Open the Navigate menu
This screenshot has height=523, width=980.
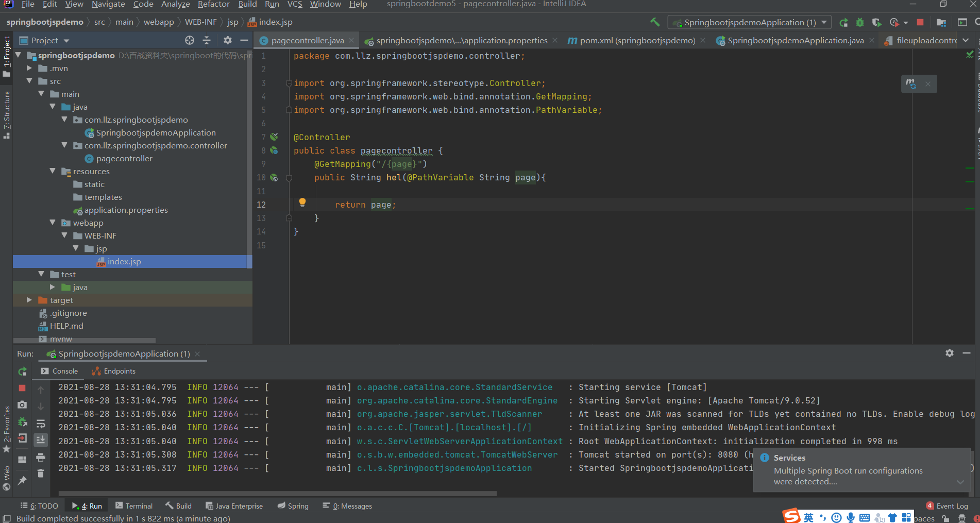(x=108, y=4)
